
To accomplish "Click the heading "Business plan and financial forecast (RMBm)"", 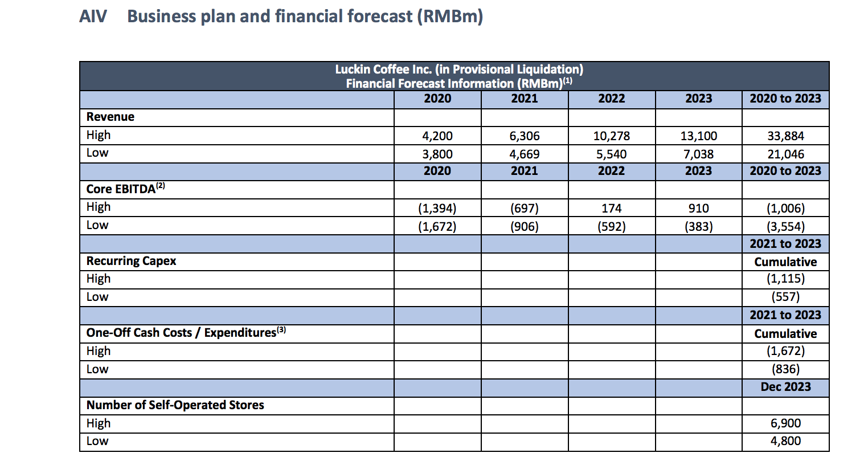I will click(x=305, y=17).
